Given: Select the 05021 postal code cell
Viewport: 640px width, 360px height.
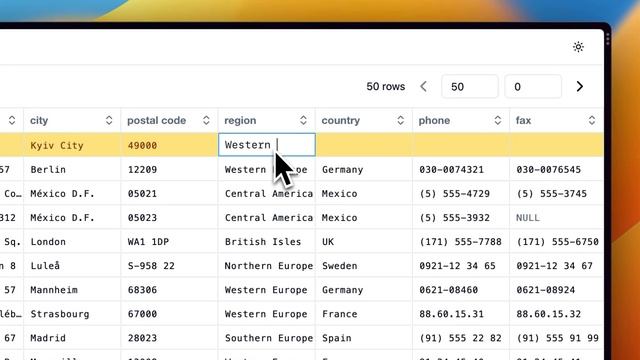Looking at the screenshot, I should tap(169, 193).
